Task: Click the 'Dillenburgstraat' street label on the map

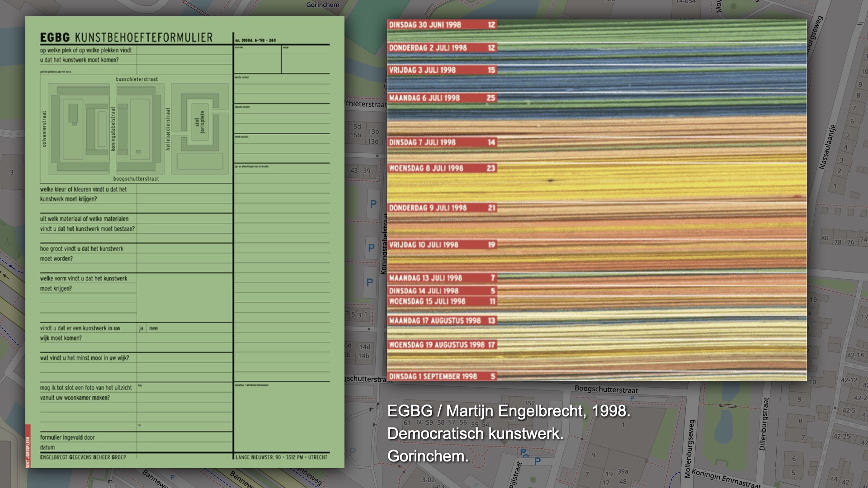Action: pos(764,424)
